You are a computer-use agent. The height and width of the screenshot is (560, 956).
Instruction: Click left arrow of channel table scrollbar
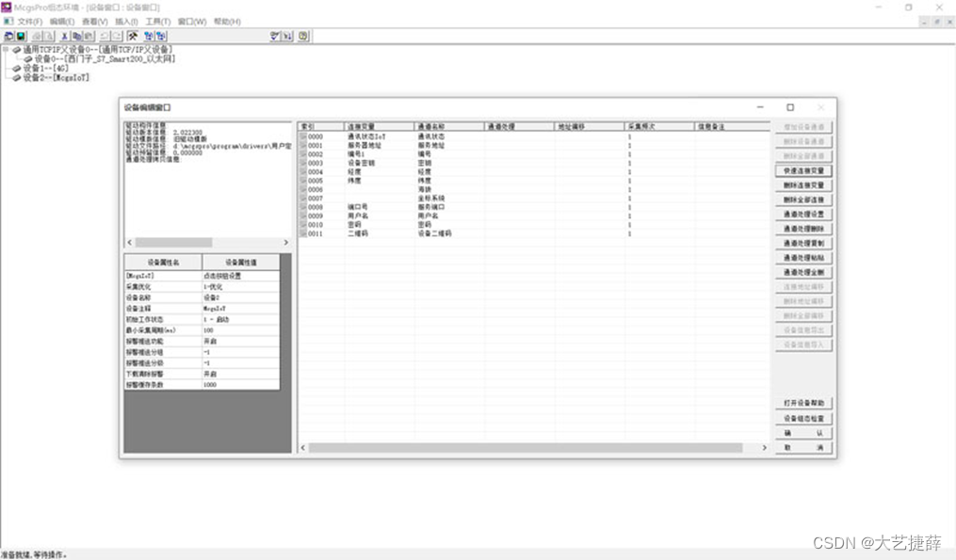(x=303, y=448)
